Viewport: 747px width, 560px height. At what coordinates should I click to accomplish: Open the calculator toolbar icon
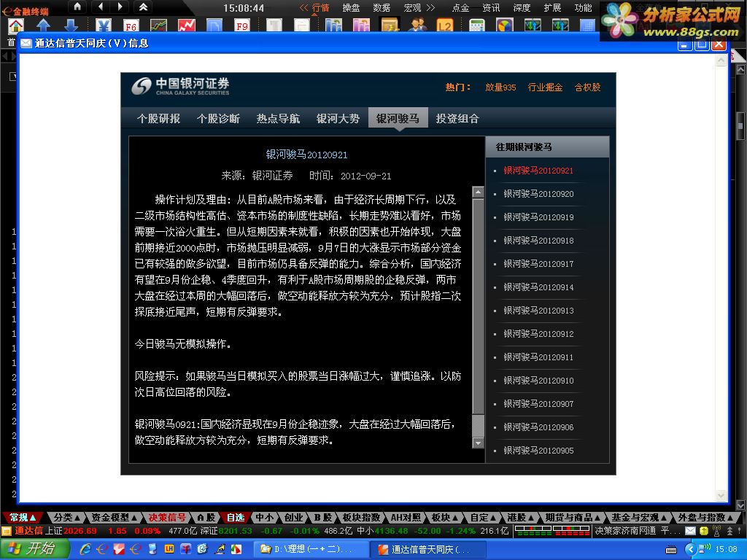click(476, 26)
